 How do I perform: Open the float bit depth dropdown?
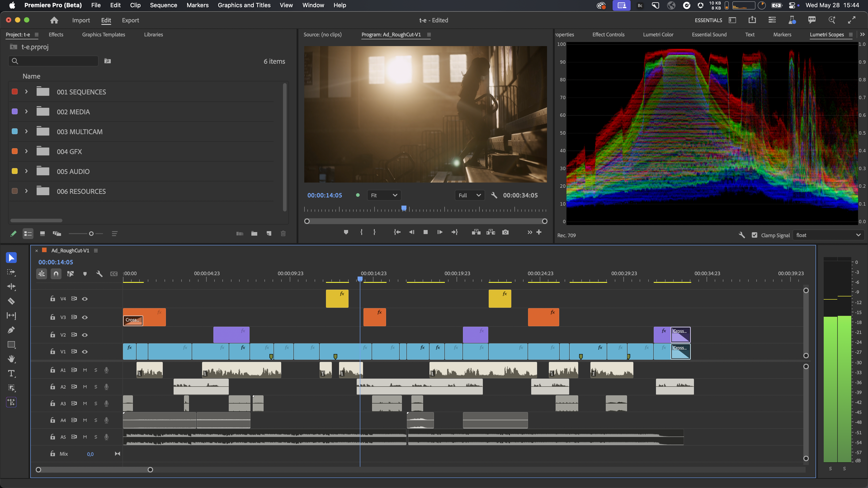pyautogui.click(x=828, y=235)
